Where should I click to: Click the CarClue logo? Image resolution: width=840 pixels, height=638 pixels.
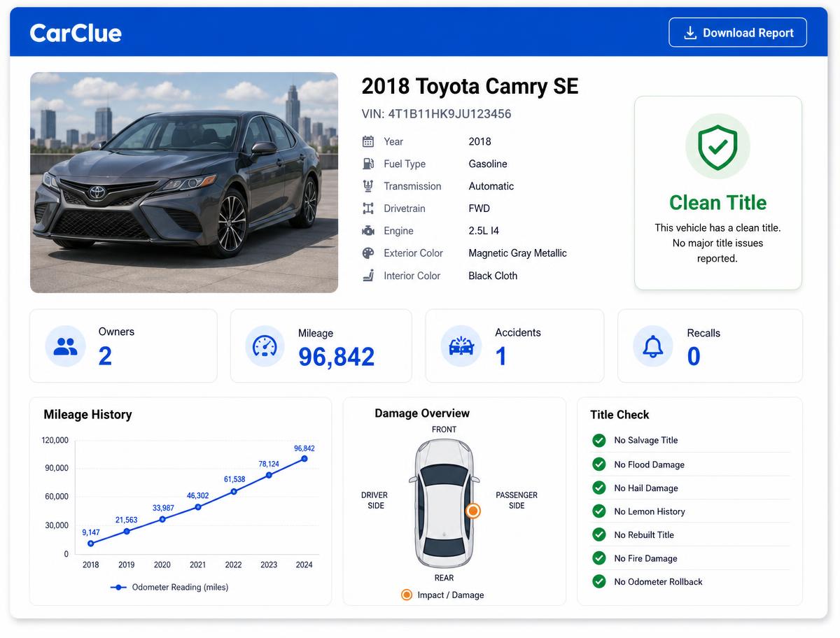point(76,33)
